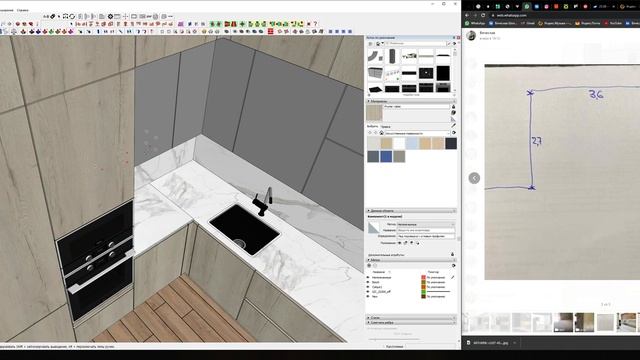This screenshot has height=360, width=640.
Task: Open WhatsApp bookmark in browser bar
Action: [x=476, y=23]
